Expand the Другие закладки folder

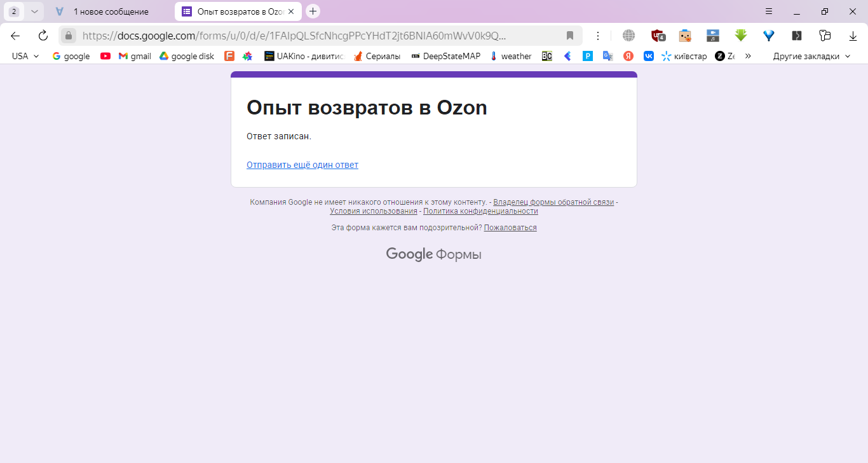pos(811,56)
